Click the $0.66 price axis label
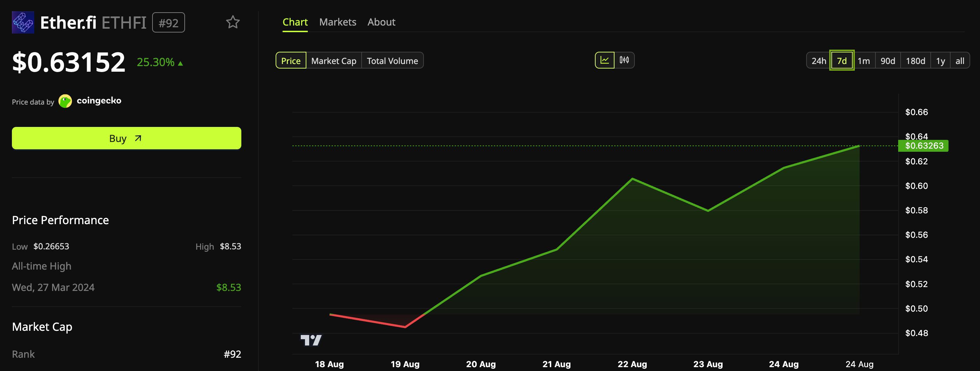Viewport: 980px width, 371px height. 916,112
